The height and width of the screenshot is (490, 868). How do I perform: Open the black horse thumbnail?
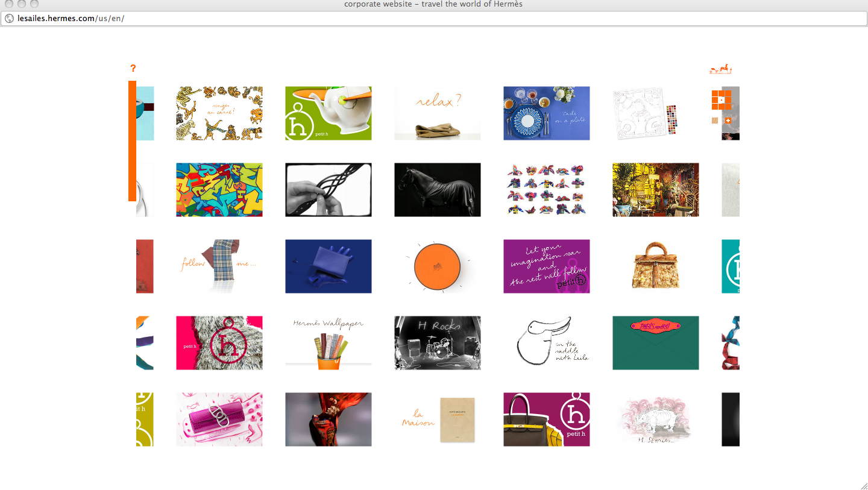(438, 190)
